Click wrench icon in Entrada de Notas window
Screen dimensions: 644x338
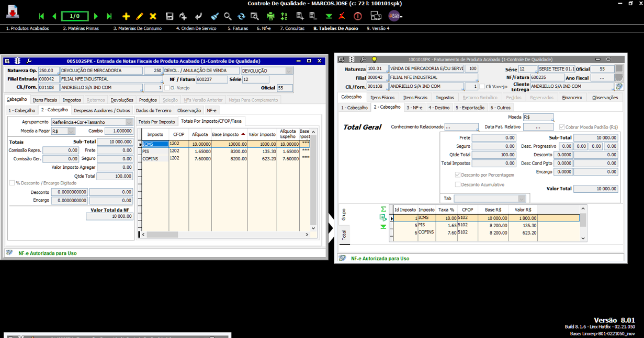click(x=29, y=61)
